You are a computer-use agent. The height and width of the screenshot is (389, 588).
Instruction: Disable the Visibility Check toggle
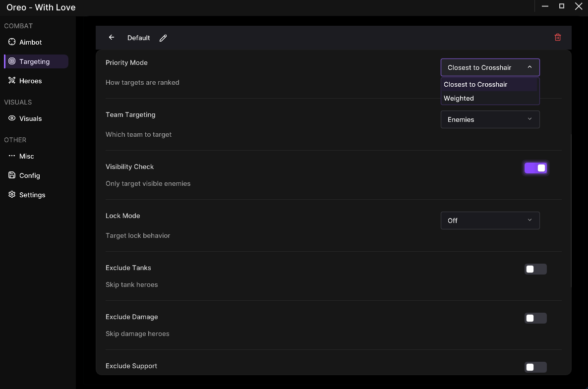[535, 168]
